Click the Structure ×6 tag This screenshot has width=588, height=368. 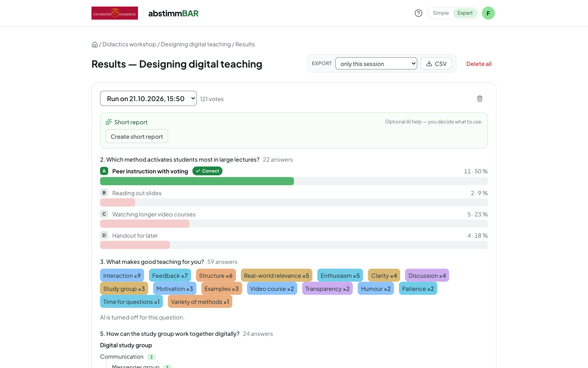pos(216,276)
